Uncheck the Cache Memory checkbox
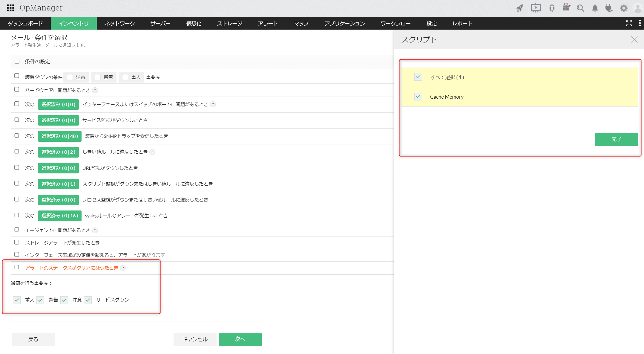 418,97
